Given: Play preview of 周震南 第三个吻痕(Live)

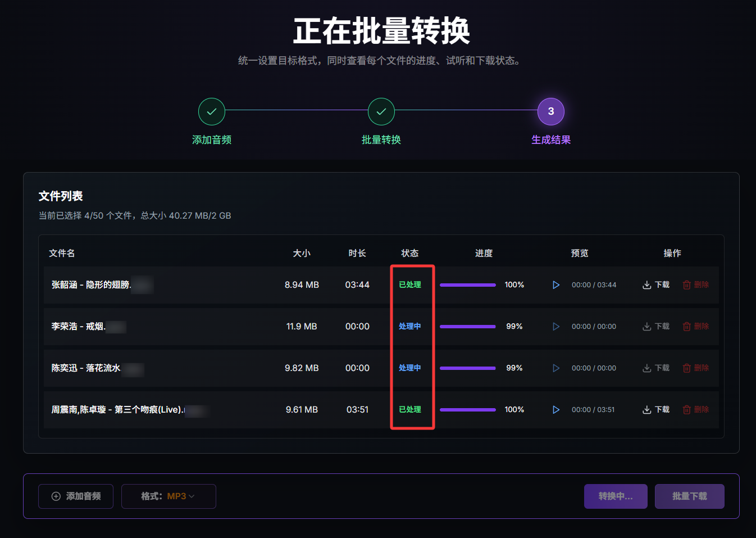Looking at the screenshot, I should coord(556,410).
